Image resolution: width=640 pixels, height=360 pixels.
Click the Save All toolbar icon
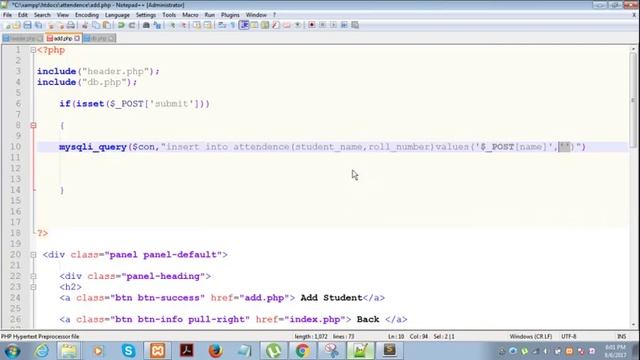pos(38,25)
